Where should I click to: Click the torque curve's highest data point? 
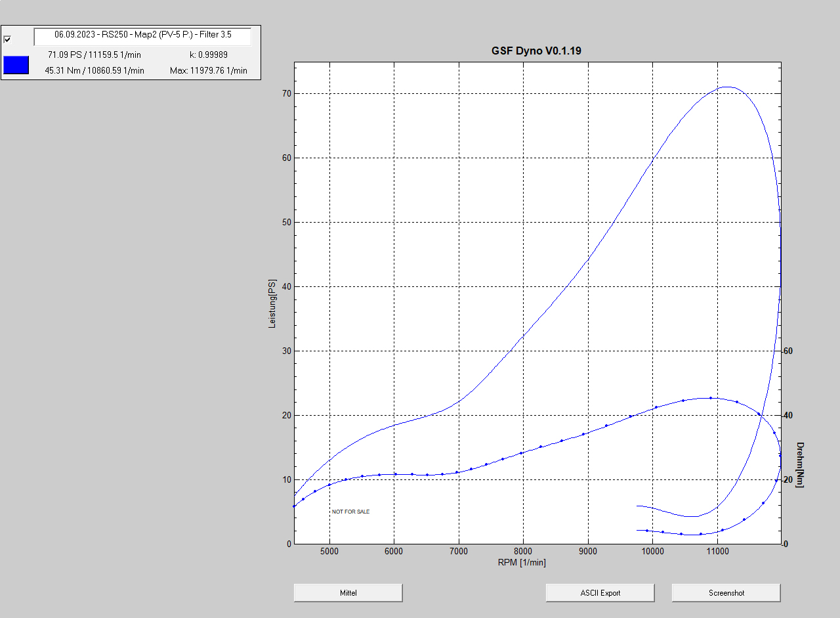(x=710, y=398)
